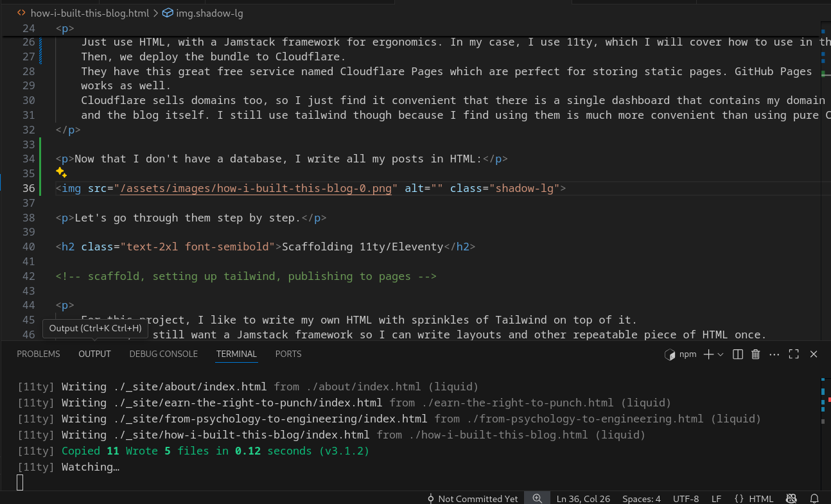The width and height of the screenshot is (831, 504).
Task: Toggle the Copilot status icon
Action: 791,498
